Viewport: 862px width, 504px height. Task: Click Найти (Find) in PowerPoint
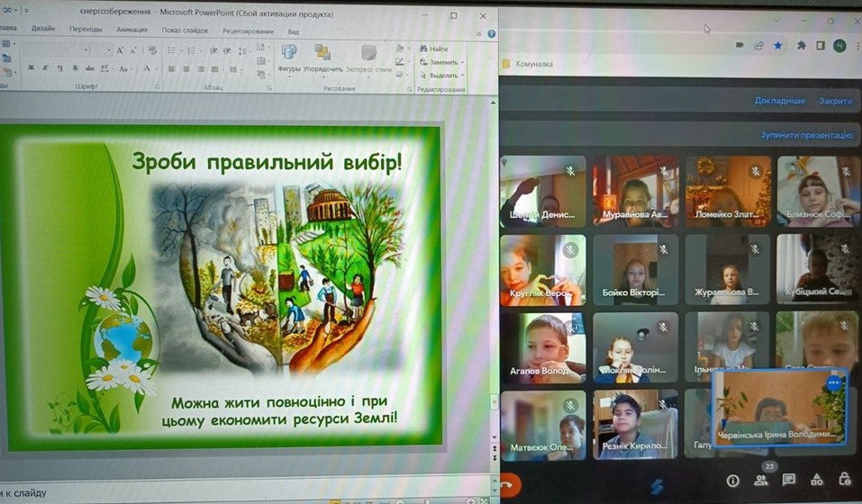coord(434,49)
